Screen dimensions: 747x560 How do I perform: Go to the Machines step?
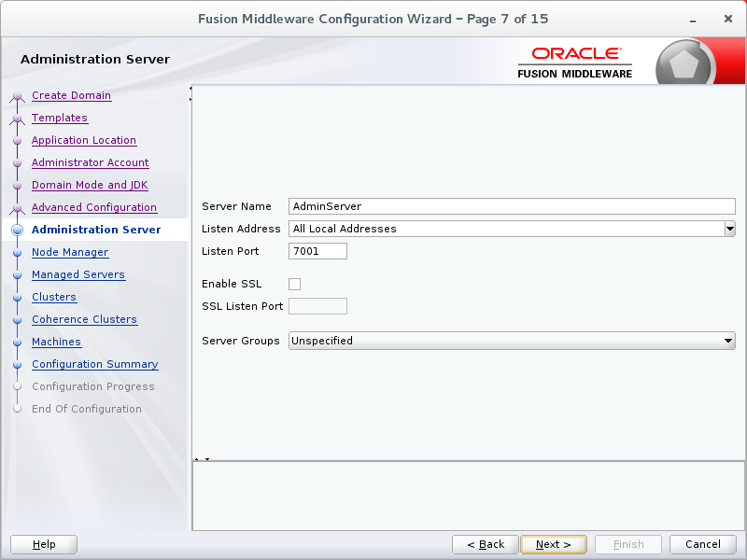56,342
